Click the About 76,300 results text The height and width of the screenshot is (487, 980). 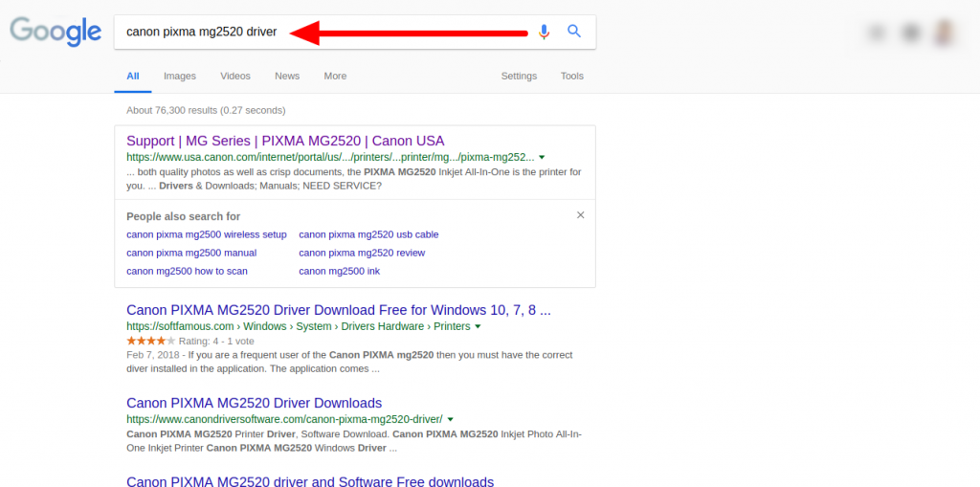[x=206, y=110]
